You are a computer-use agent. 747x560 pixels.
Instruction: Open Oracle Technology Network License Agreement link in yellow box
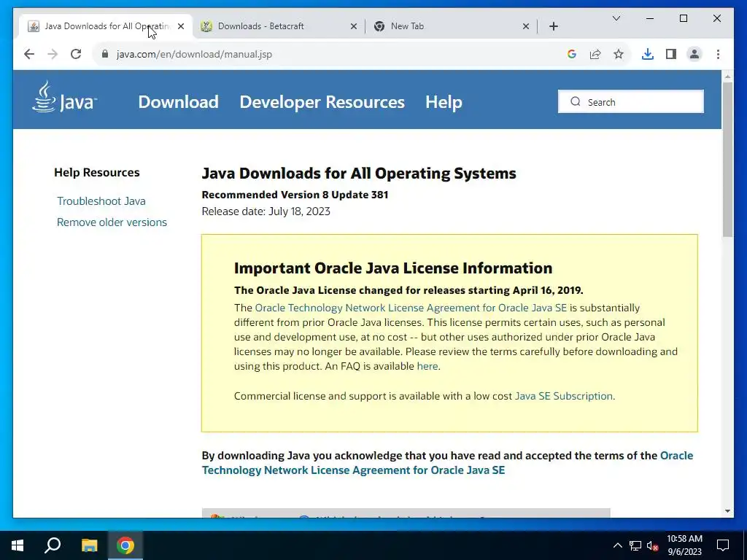[411, 308]
